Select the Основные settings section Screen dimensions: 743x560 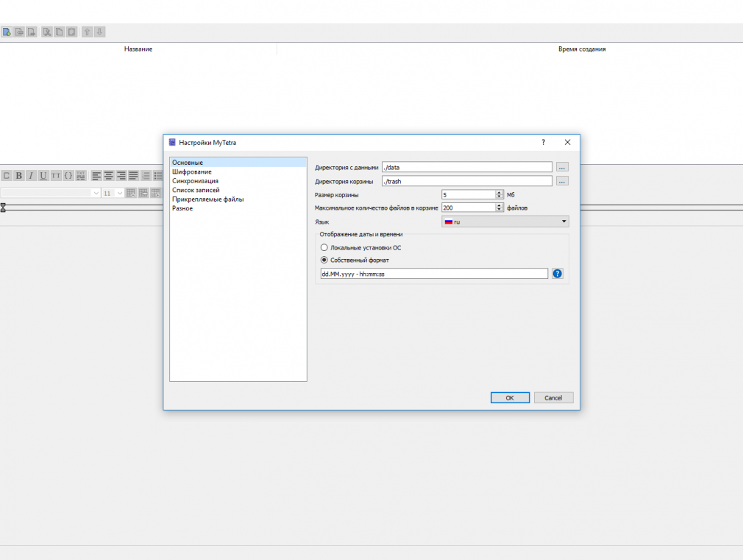tap(238, 162)
